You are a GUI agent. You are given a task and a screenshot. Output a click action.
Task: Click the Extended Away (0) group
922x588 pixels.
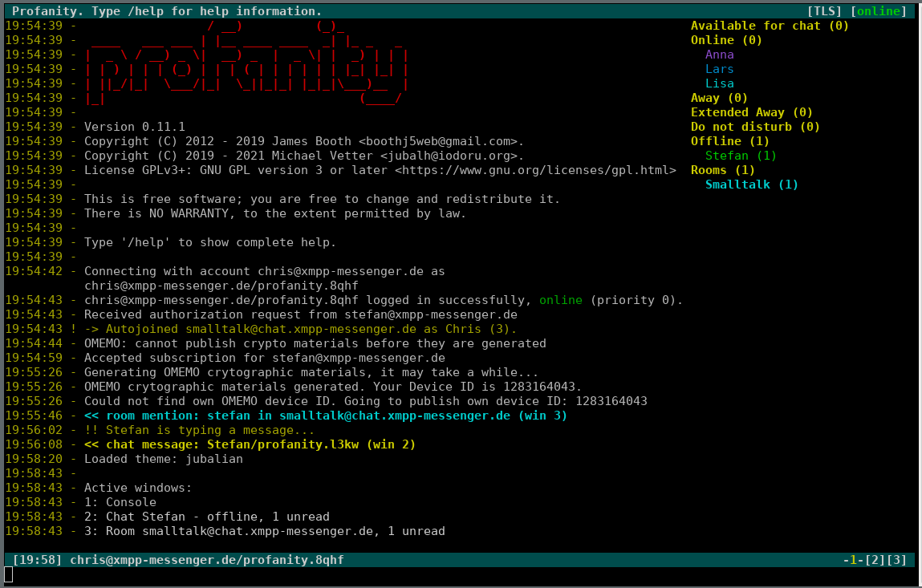pyautogui.click(x=751, y=112)
